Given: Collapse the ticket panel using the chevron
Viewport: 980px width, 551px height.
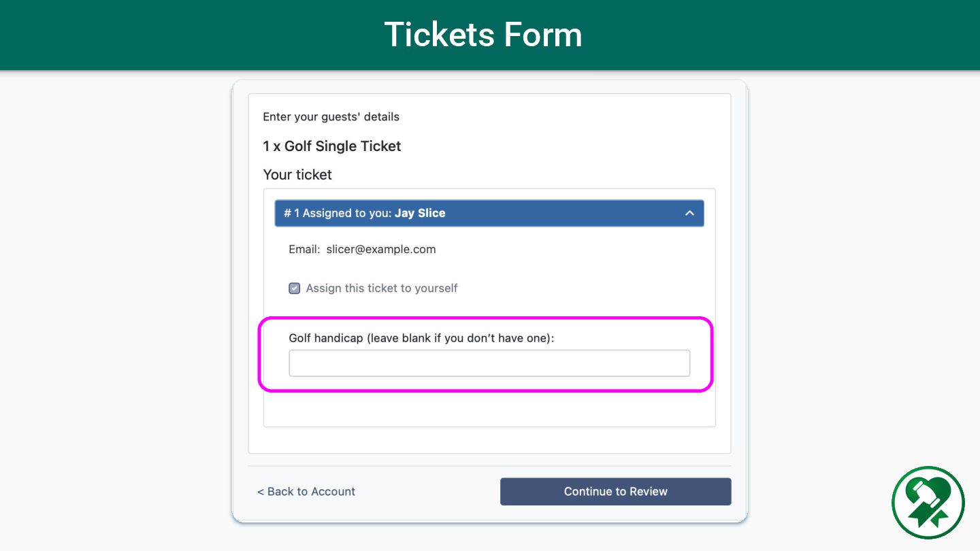Looking at the screenshot, I should [x=689, y=213].
